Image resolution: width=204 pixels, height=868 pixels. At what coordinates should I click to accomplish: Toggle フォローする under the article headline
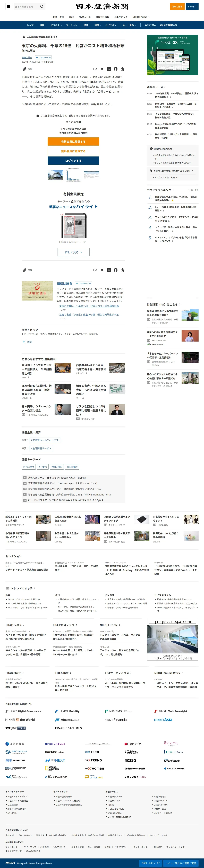click(43, 57)
